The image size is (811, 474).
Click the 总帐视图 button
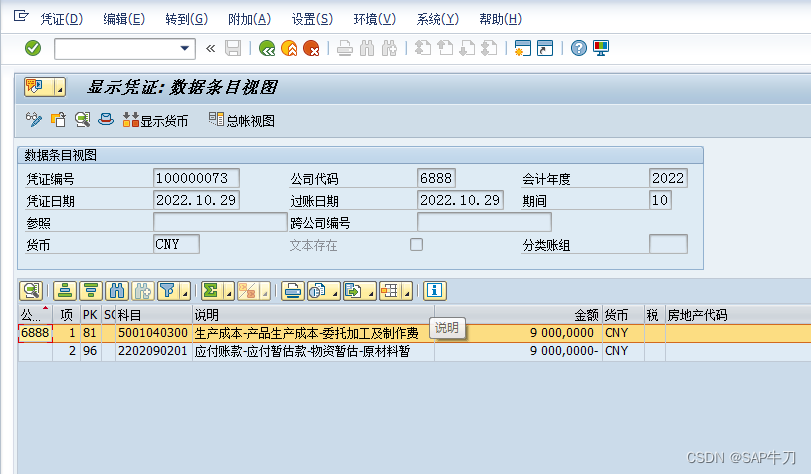242,120
